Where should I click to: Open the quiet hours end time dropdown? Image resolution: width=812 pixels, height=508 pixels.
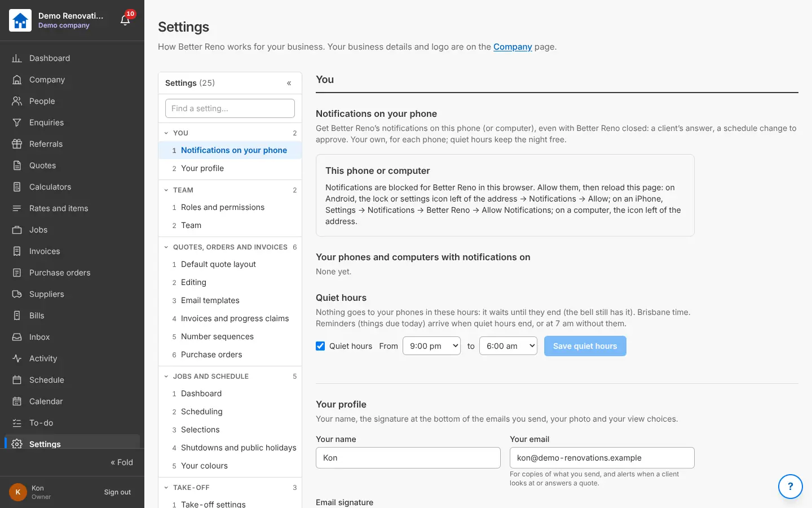click(x=508, y=346)
